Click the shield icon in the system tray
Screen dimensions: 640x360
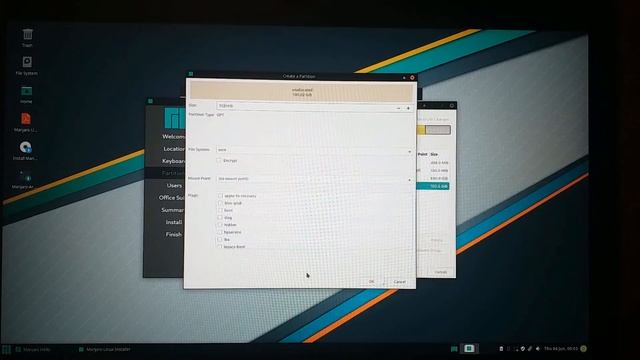click(x=523, y=349)
